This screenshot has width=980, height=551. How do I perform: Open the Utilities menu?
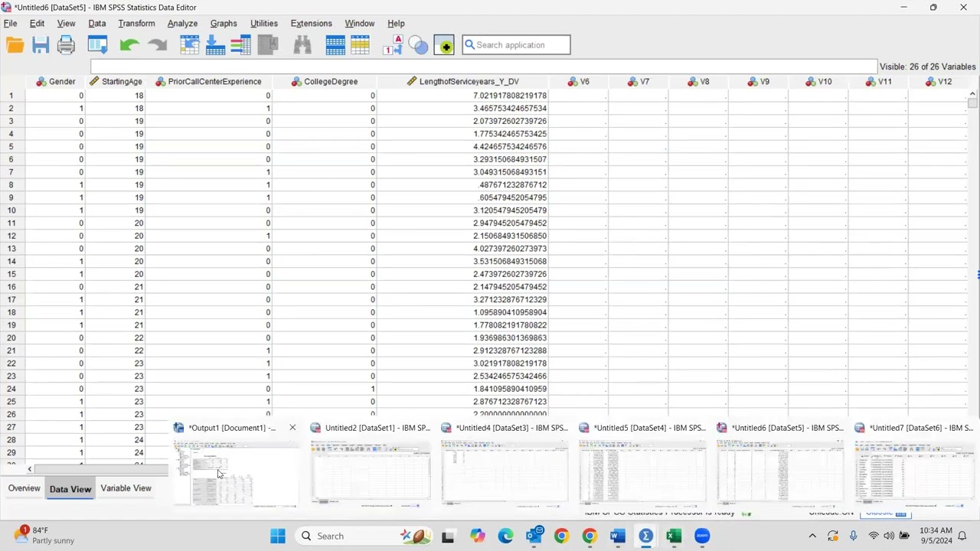[x=264, y=24]
